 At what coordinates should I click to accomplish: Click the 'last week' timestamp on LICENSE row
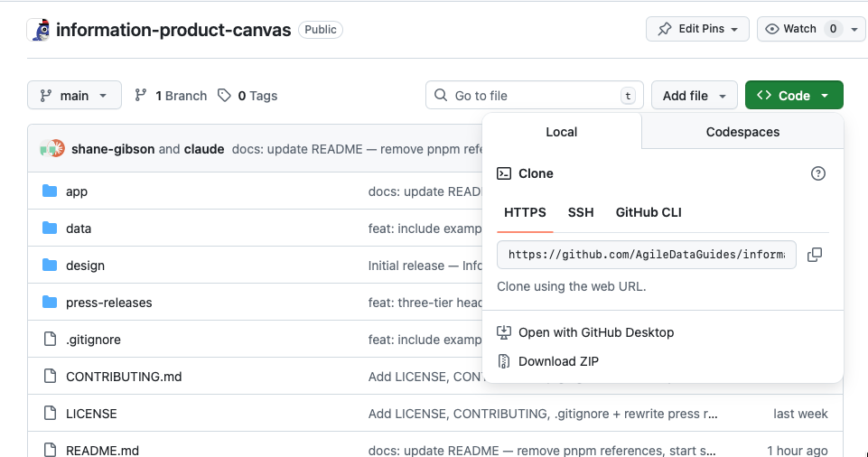point(800,414)
